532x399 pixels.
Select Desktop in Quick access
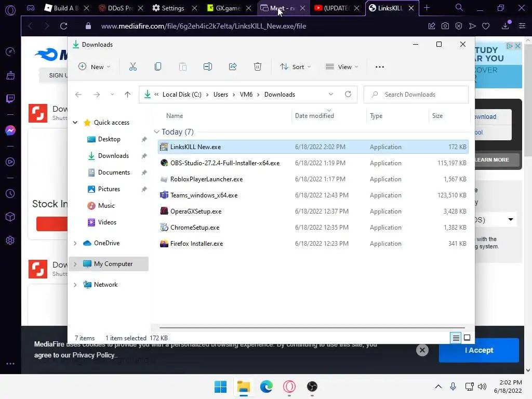(109, 139)
